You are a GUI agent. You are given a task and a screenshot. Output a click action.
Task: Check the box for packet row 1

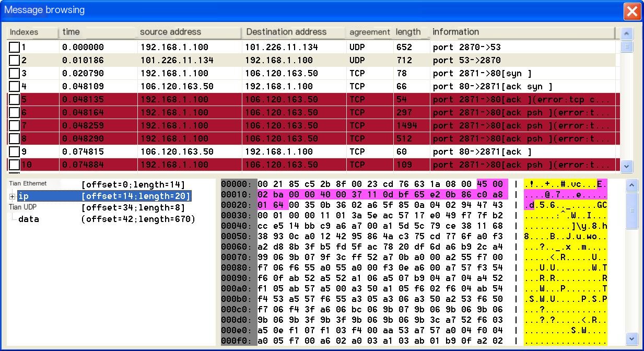click(x=14, y=48)
